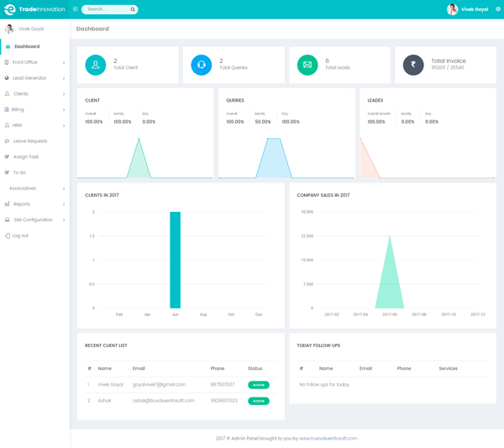Viewport: 504px width, 448px height.
Task: Open the settings gear in top bar
Action: pyautogui.click(x=498, y=9)
